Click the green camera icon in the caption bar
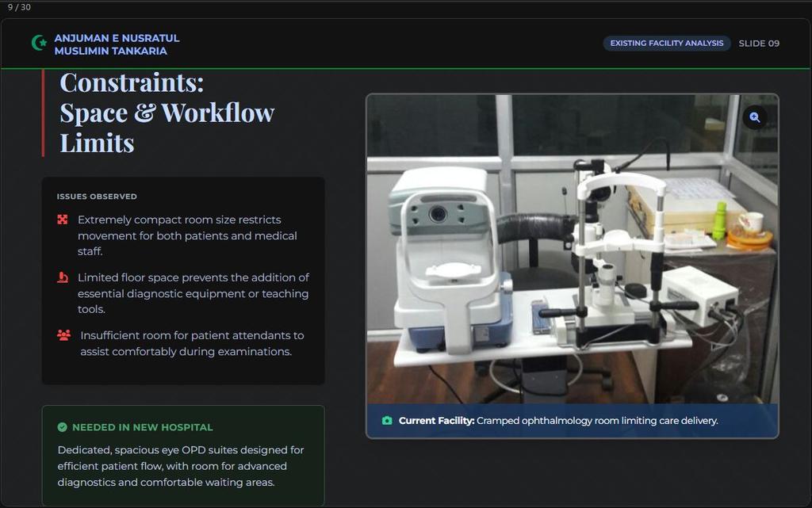 point(386,421)
